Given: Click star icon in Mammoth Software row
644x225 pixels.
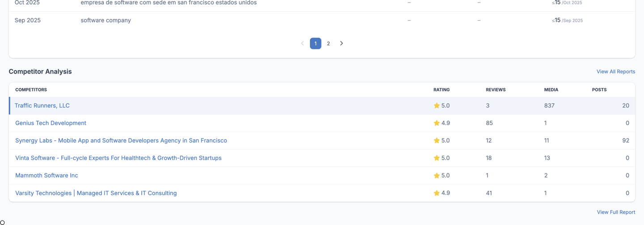Looking at the screenshot, I should pos(436,176).
